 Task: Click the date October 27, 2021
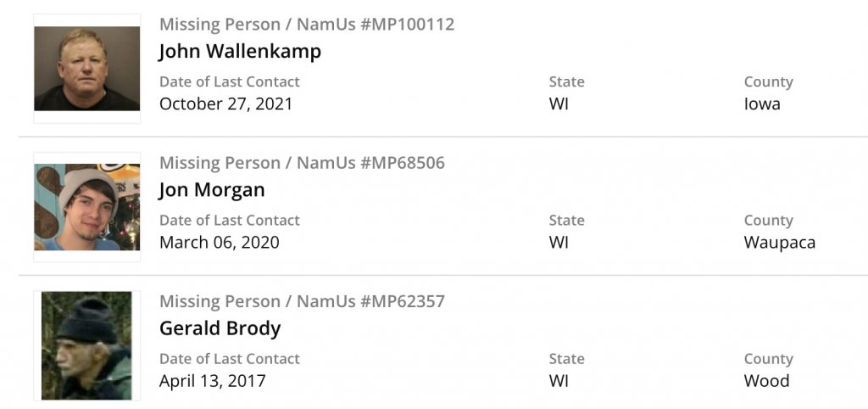pyautogui.click(x=225, y=104)
